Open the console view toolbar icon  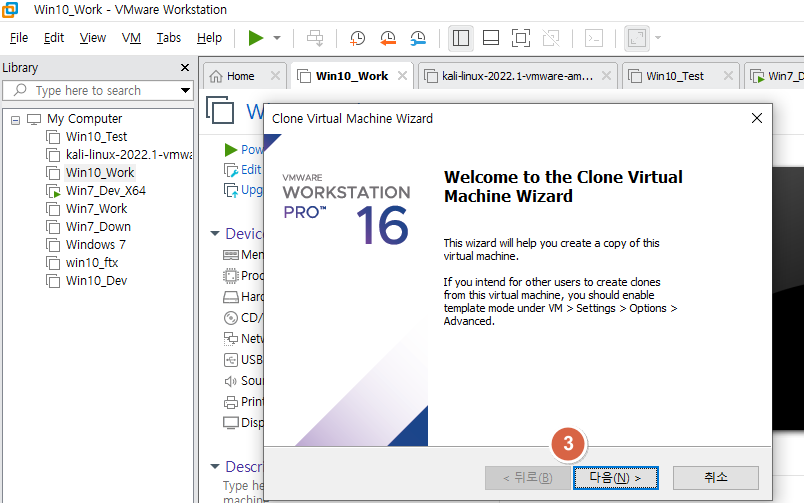pyautogui.click(x=594, y=38)
